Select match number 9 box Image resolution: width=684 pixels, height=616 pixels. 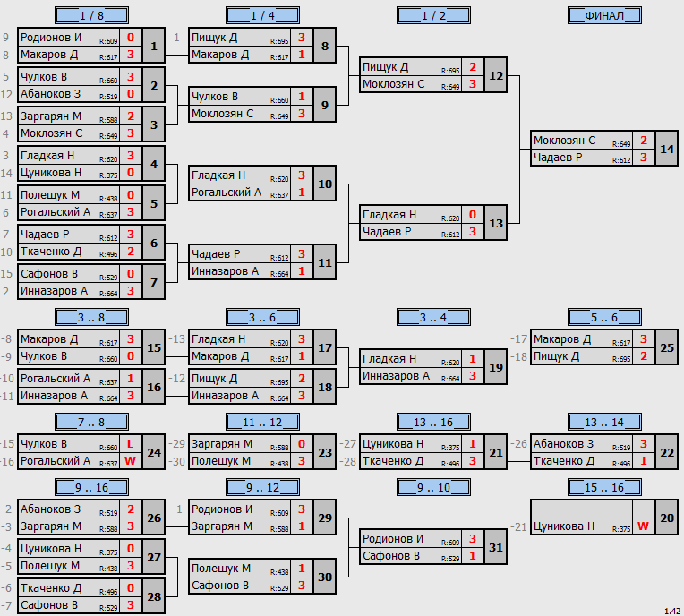pos(325,105)
